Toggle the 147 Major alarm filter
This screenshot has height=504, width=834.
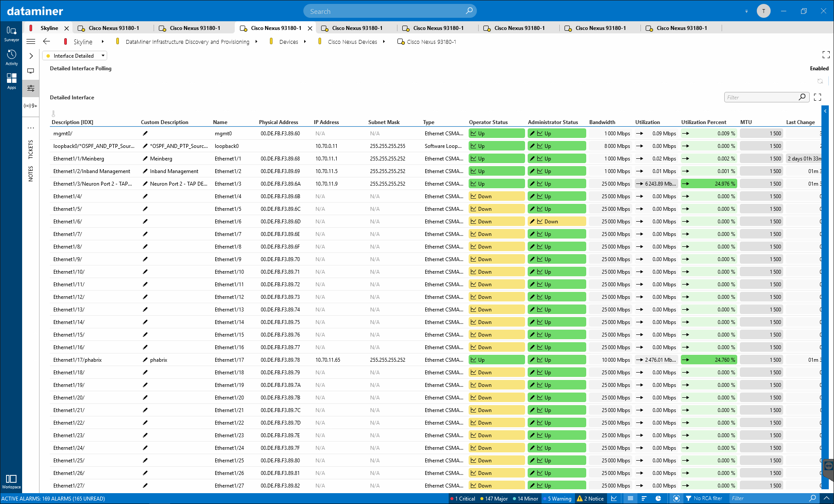point(494,498)
